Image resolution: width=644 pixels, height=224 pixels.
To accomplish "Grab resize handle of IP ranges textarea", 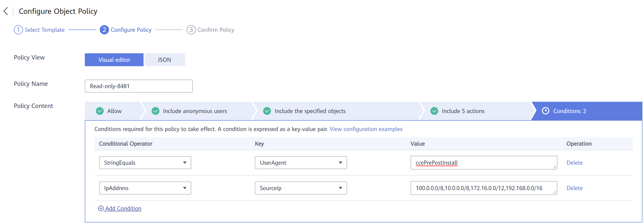I will click(x=555, y=192).
